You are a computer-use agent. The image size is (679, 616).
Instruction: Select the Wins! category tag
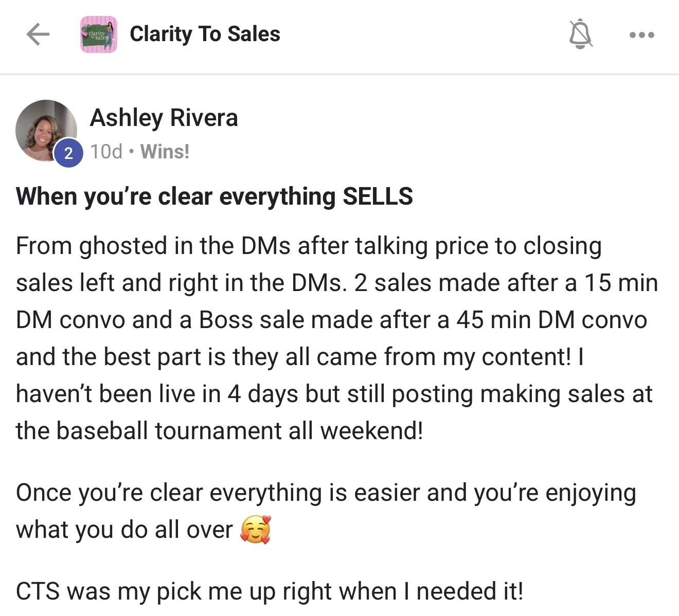(x=165, y=152)
